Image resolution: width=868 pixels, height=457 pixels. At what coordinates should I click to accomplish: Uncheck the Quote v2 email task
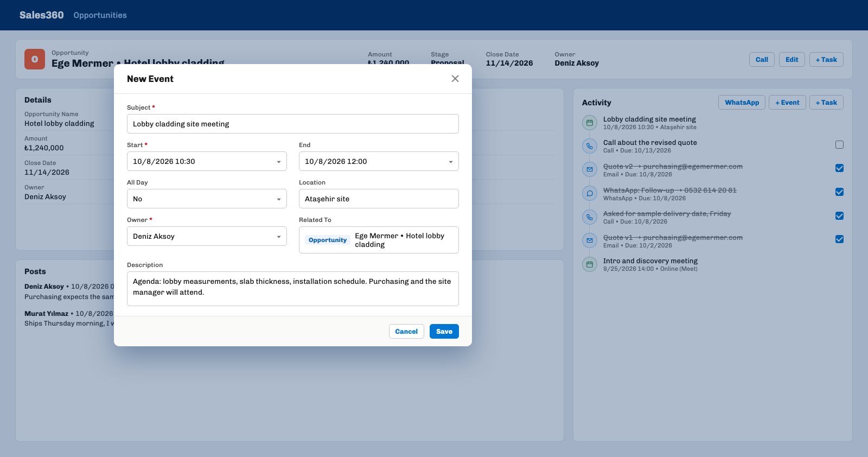[x=839, y=168]
